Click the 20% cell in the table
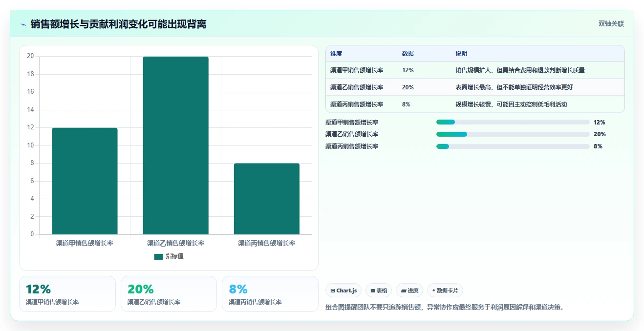Viewport: 644px width, 331px height. 408,87
